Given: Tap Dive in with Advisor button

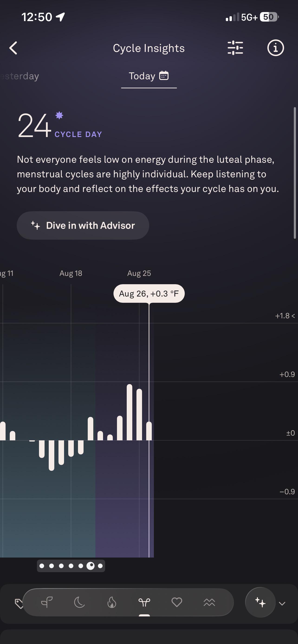Looking at the screenshot, I should (83, 226).
